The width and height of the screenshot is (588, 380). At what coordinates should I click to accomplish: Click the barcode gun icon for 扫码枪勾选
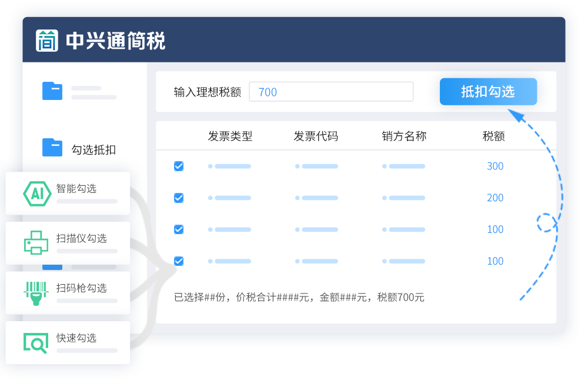tap(36, 294)
